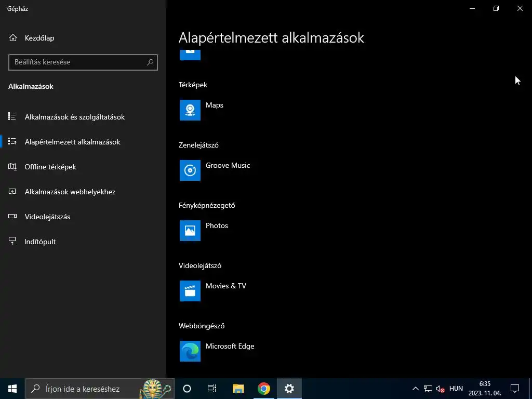Image resolution: width=532 pixels, height=399 pixels.
Task: Click the Alapértelmezett alkalmazások sidebar icon
Action: point(12,141)
